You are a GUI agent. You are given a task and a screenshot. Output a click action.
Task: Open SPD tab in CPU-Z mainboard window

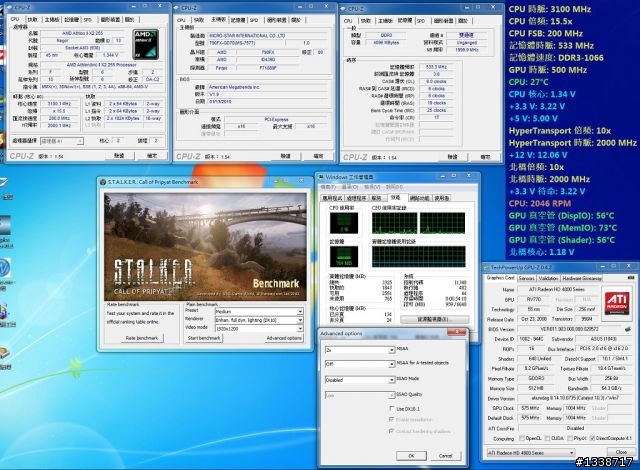pyautogui.click(x=254, y=20)
